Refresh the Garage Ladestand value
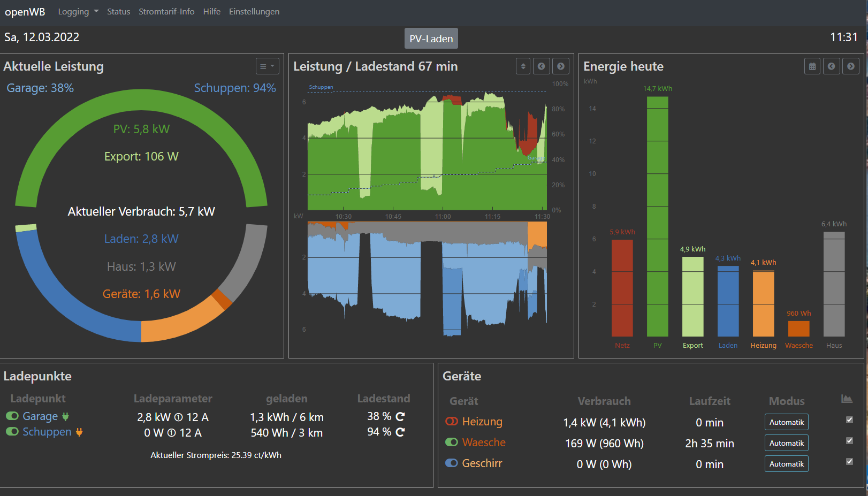 click(400, 416)
